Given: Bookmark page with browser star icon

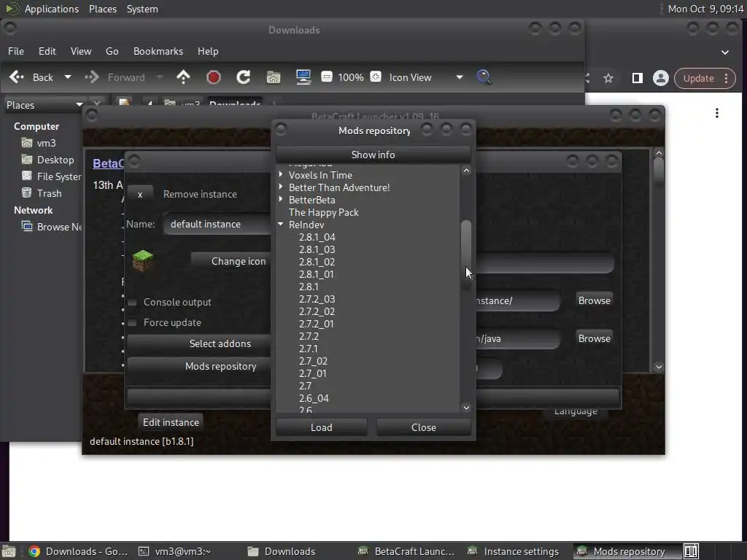Looking at the screenshot, I should click(x=608, y=79).
